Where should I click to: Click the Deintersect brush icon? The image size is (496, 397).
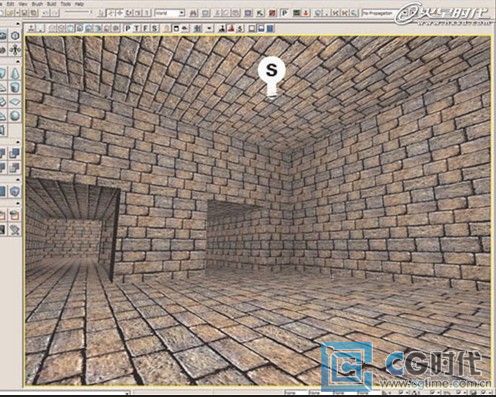click(15, 167)
